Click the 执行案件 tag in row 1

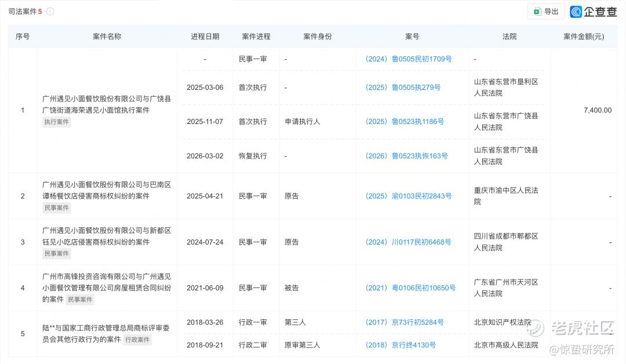coord(57,122)
